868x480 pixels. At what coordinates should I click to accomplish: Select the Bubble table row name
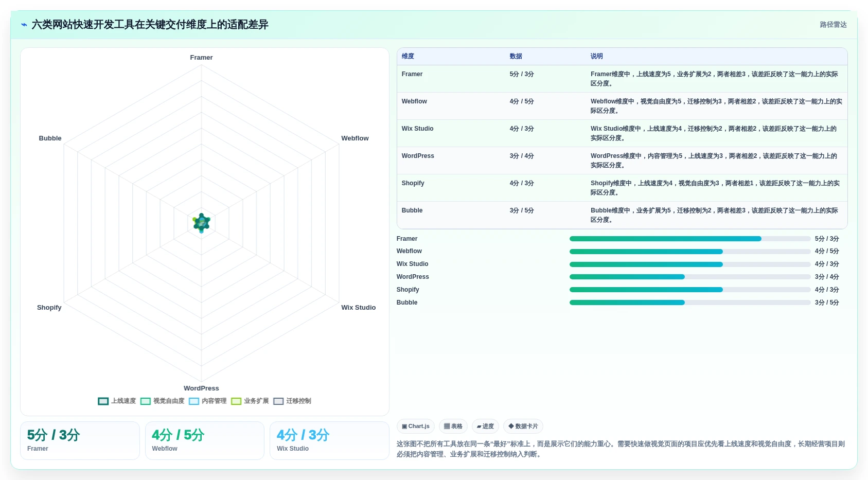[x=412, y=210]
